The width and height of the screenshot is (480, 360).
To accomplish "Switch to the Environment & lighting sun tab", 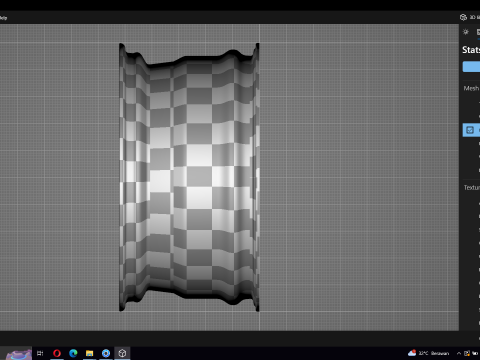I will [x=466, y=32].
